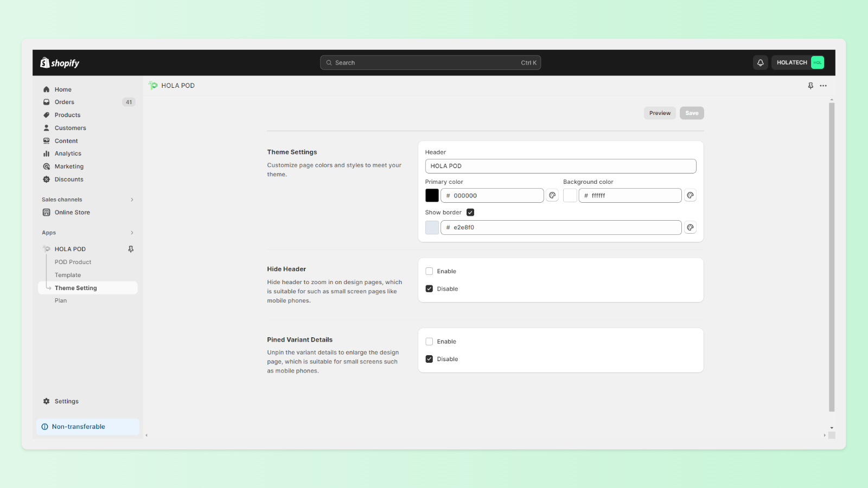Check Enable under Pined Variant Details
Viewport: 868px width, 488px height.
tap(429, 342)
